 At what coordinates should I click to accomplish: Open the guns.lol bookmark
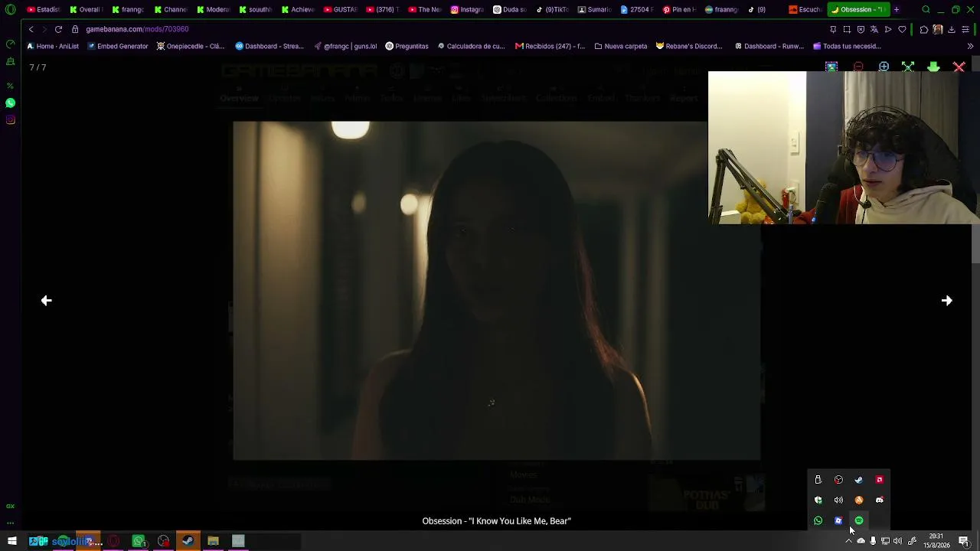[x=345, y=46]
